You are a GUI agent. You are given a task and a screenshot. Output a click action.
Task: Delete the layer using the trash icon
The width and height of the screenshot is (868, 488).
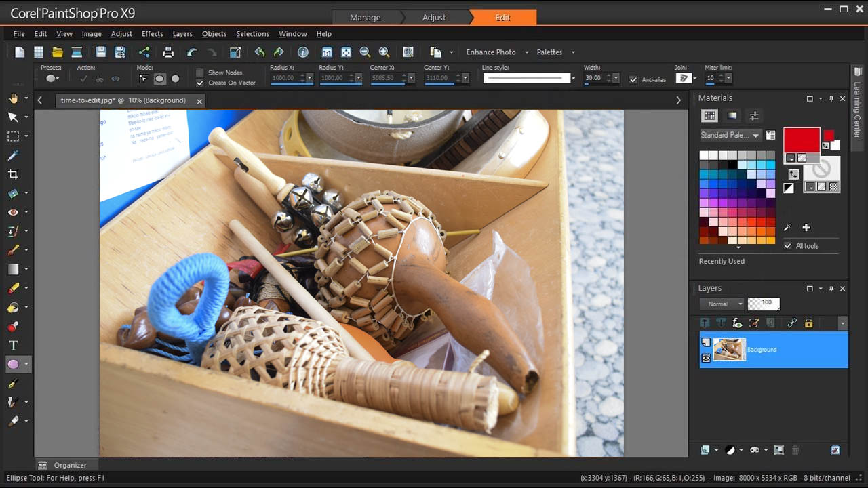795,449
